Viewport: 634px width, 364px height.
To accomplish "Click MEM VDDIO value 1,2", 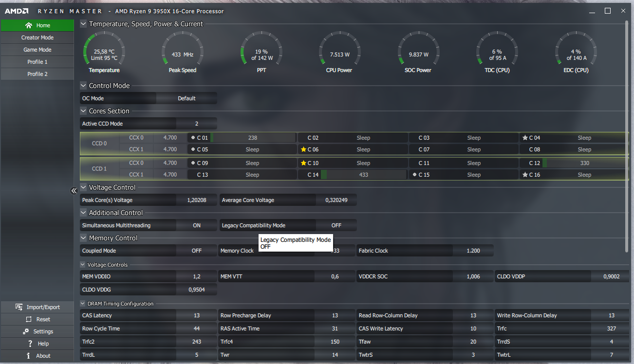I will pos(197,276).
